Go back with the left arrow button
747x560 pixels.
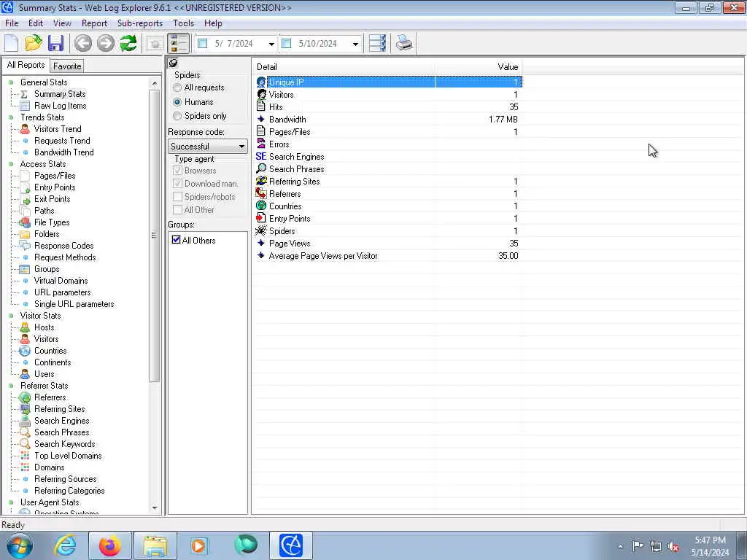tap(83, 43)
